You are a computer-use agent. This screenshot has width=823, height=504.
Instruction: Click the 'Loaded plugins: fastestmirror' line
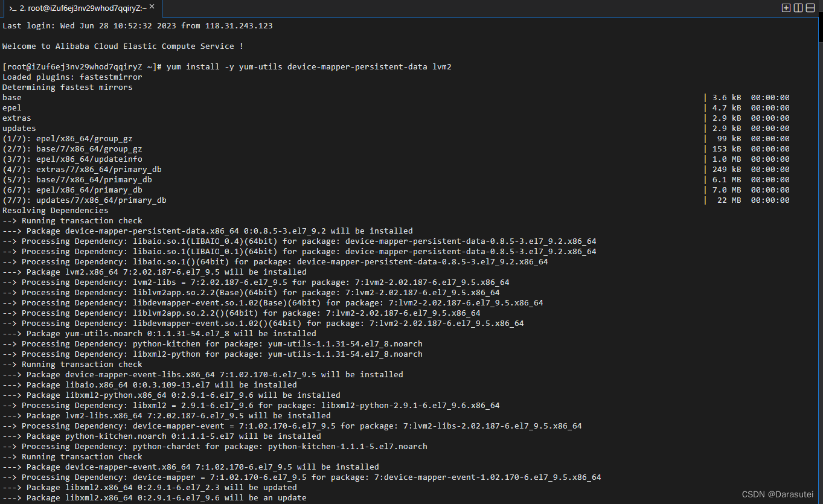tap(72, 77)
